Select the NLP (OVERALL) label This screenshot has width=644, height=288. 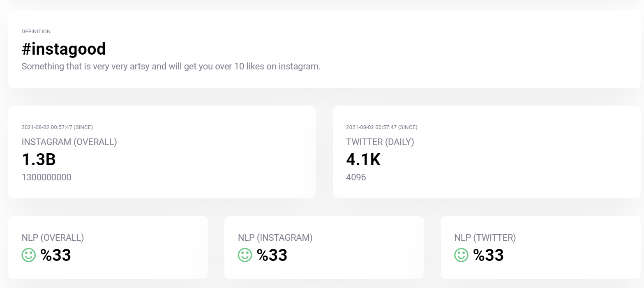(53, 237)
